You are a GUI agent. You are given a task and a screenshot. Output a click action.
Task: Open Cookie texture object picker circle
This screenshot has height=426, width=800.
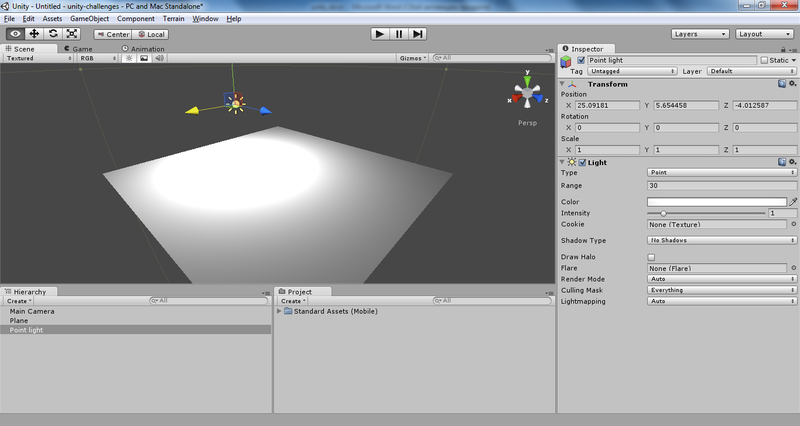pyautogui.click(x=793, y=224)
